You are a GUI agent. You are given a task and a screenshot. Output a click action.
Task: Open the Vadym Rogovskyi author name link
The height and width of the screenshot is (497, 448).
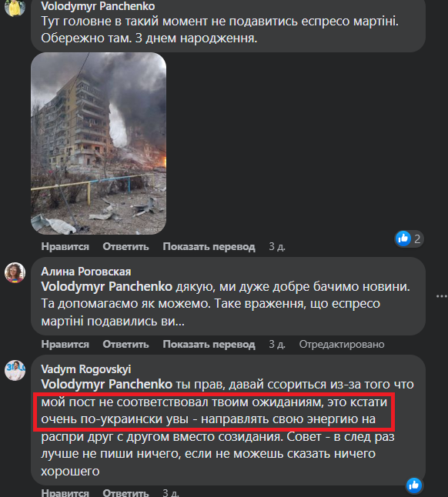pyautogui.click(x=86, y=369)
